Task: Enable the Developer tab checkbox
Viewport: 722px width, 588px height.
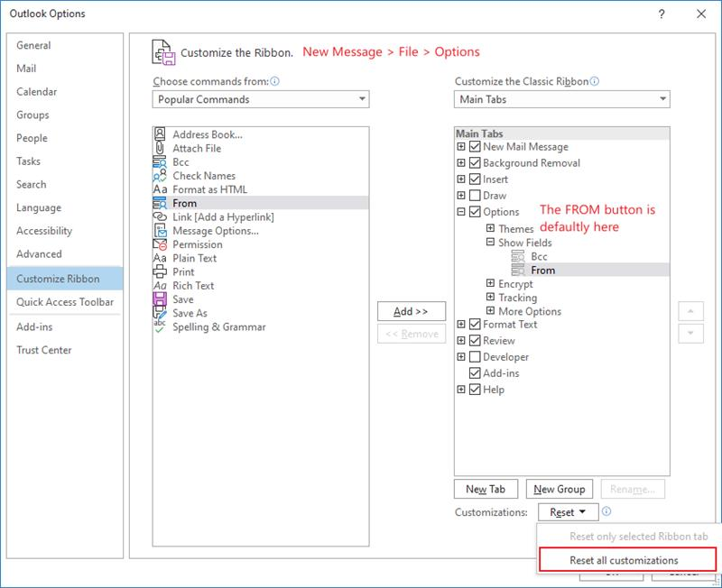Action: (475, 357)
